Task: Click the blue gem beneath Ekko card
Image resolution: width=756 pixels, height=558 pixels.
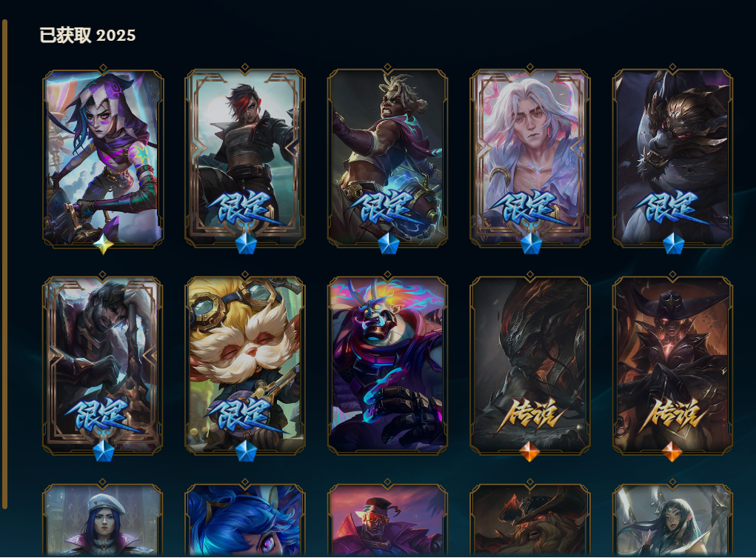Action: 388,244
